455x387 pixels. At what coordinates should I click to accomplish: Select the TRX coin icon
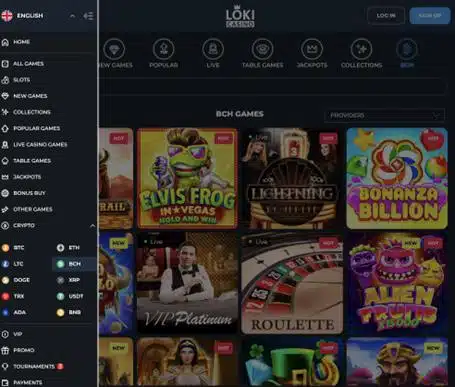point(5,296)
